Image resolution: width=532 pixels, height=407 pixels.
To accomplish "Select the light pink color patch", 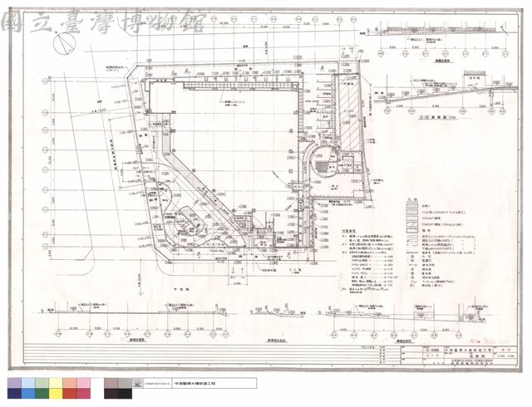I will (x=84, y=383).
